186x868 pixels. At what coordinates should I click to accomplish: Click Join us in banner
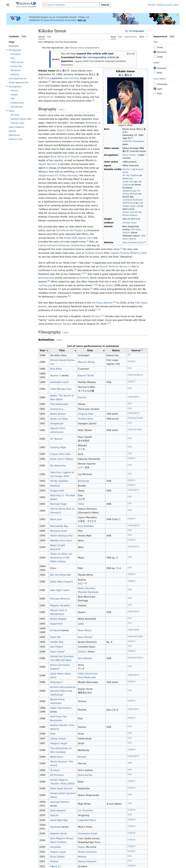pyautogui.click(x=82, y=20)
